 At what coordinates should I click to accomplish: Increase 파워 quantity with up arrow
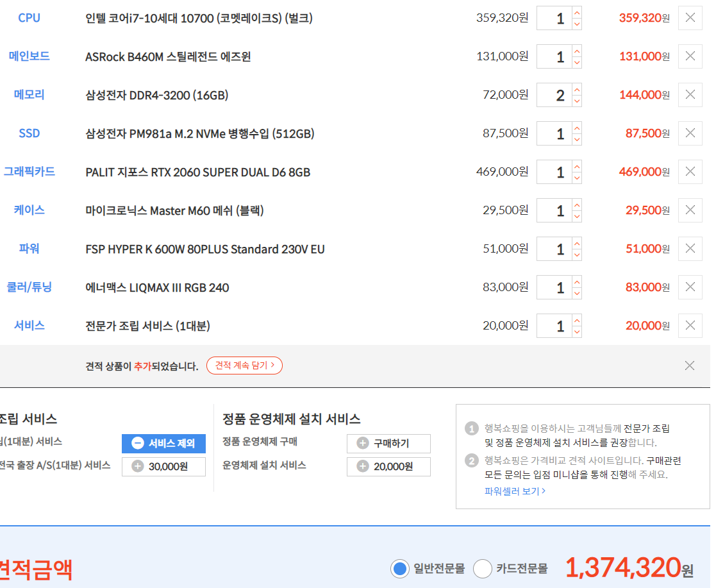tap(577, 242)
